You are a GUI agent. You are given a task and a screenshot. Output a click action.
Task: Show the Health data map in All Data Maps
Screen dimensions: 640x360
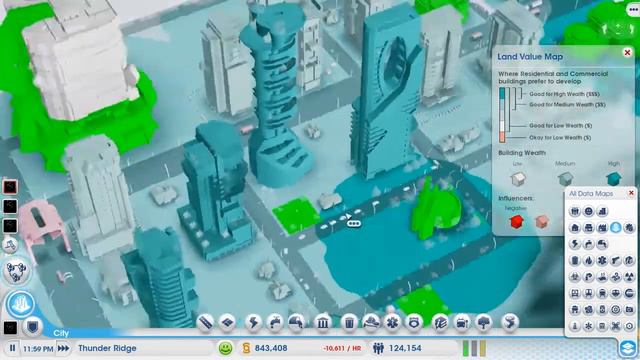coord(602,260)
